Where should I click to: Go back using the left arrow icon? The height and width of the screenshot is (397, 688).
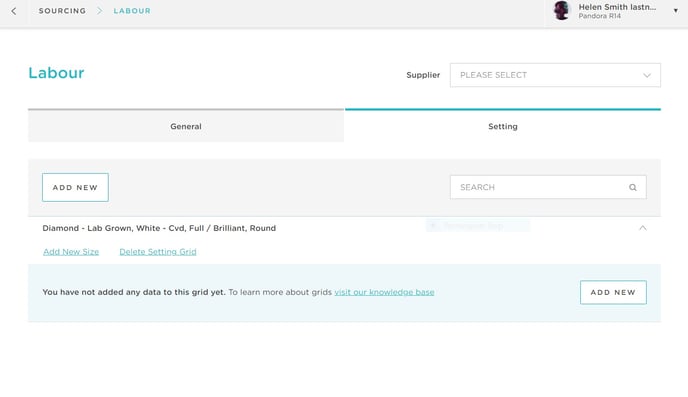pos(14,11)
